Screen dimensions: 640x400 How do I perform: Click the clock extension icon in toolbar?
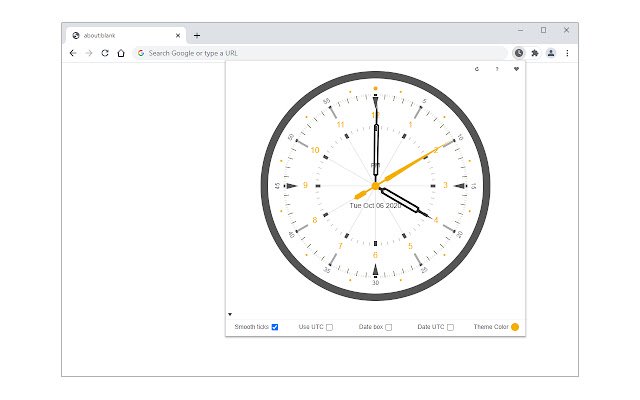tap(519, 53)
